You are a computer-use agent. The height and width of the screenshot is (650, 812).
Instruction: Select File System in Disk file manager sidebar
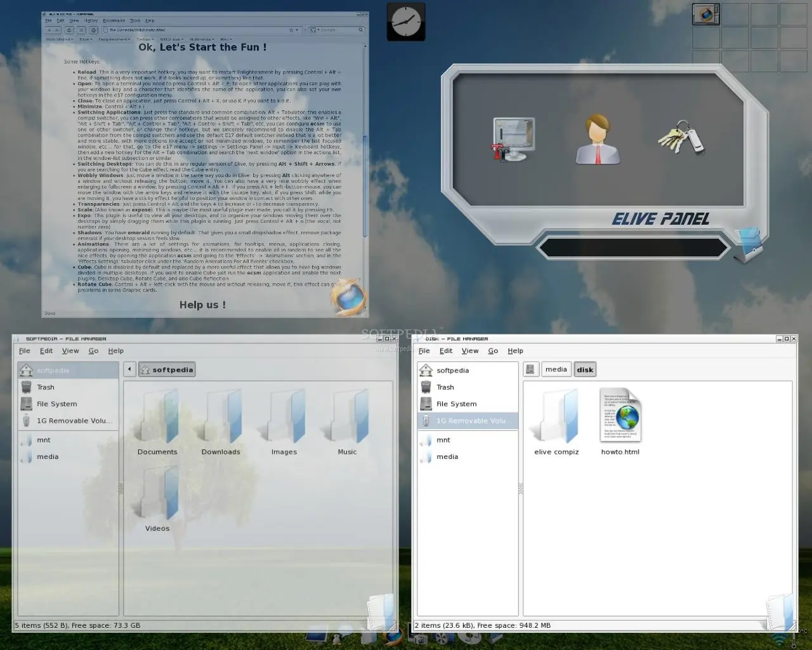click(468, 404)
